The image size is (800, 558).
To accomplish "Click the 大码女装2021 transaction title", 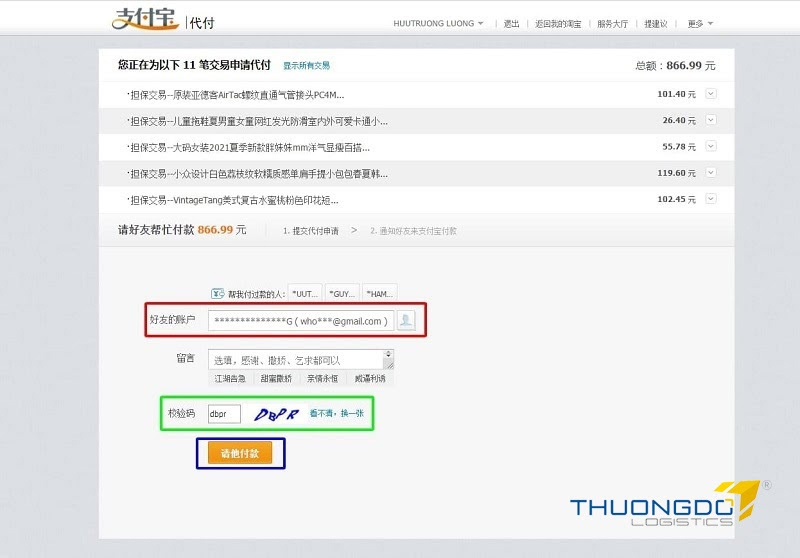I will pyautogui.click(x=249, y=148).
